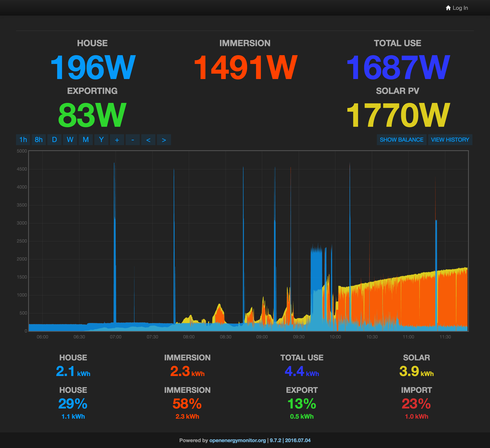The height and width of the screenshot is (448, 490).
Task: Click SHOW BALANCE button
Action: pyautogui.click(x=402, y=140)
